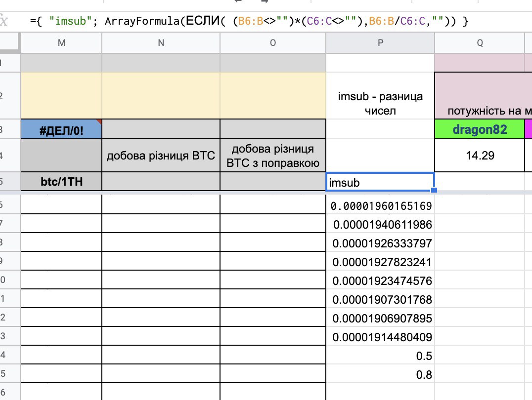Viewport: 532px width, 400px height.
Task: Click the 'добова різниця BTC' cell
Action: coord(161,156)
